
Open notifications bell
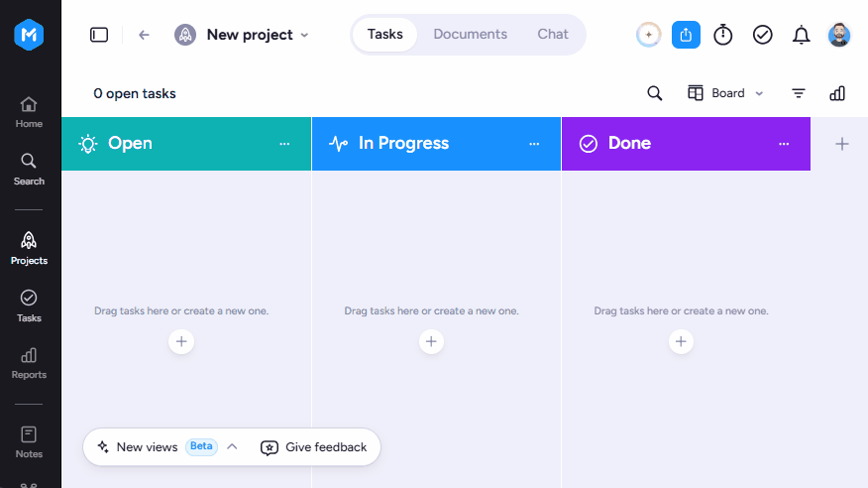801,35
